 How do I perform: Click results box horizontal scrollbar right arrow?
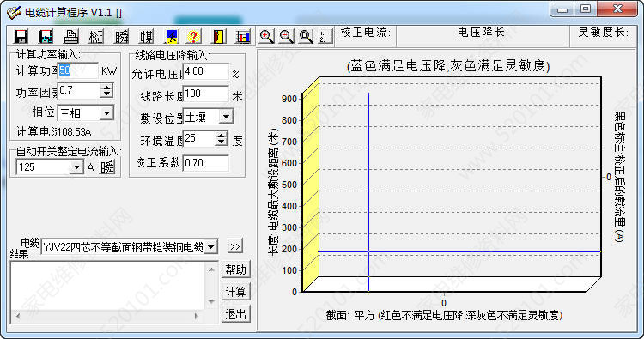point(197,316)
